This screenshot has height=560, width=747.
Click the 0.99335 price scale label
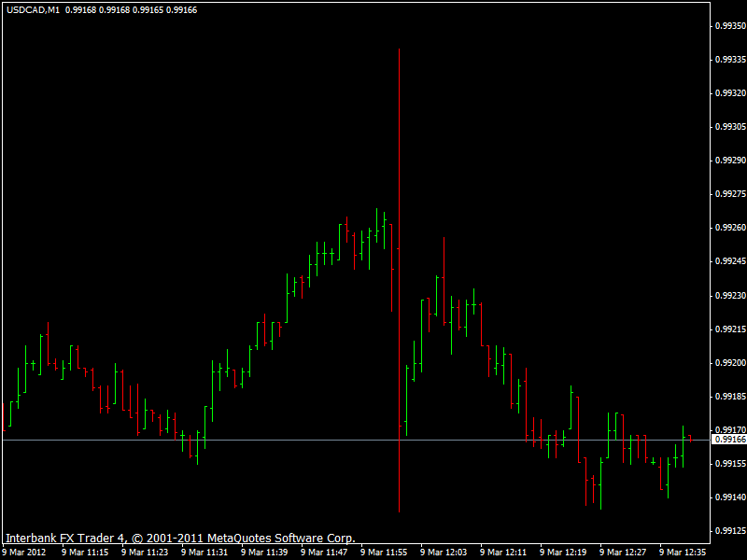coord(730,60)
